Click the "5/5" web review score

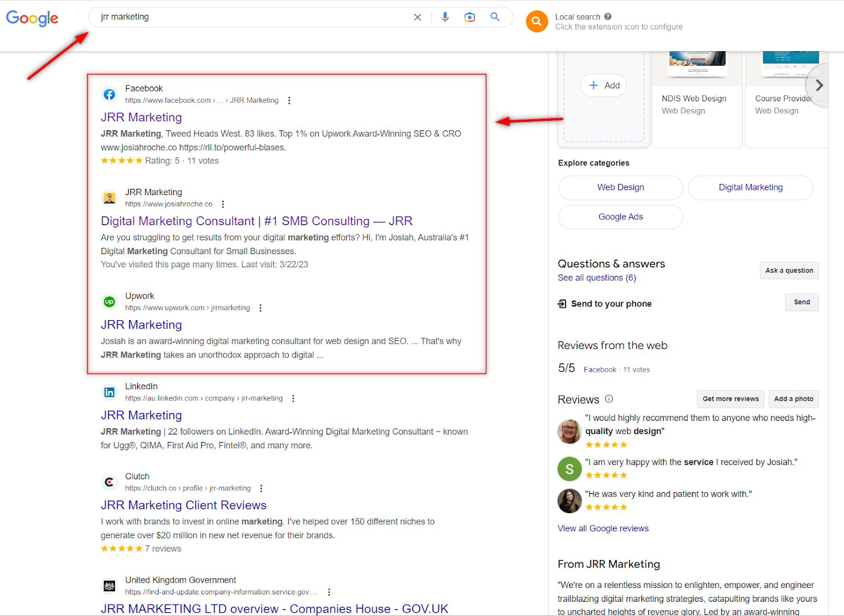(x=567, y=368)
